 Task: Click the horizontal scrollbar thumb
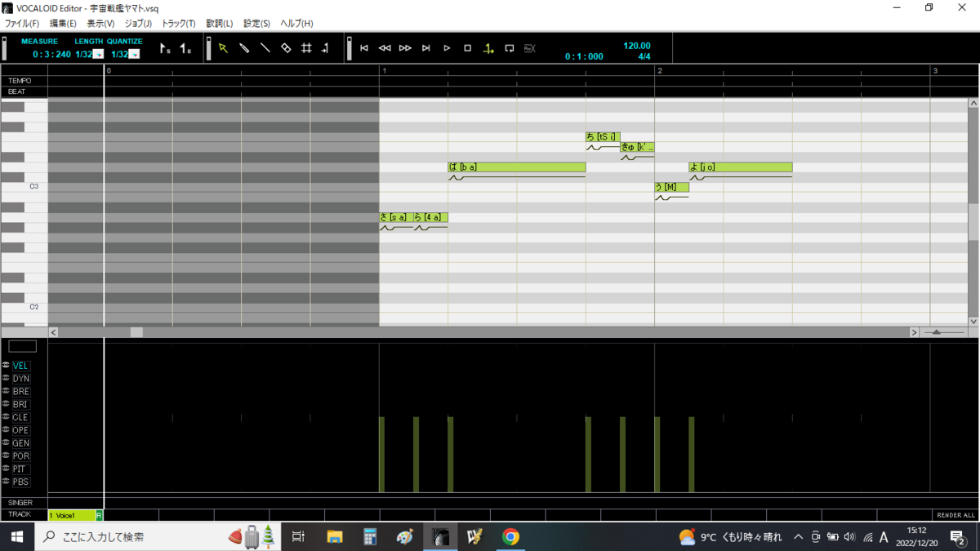[x=136, y=332]
